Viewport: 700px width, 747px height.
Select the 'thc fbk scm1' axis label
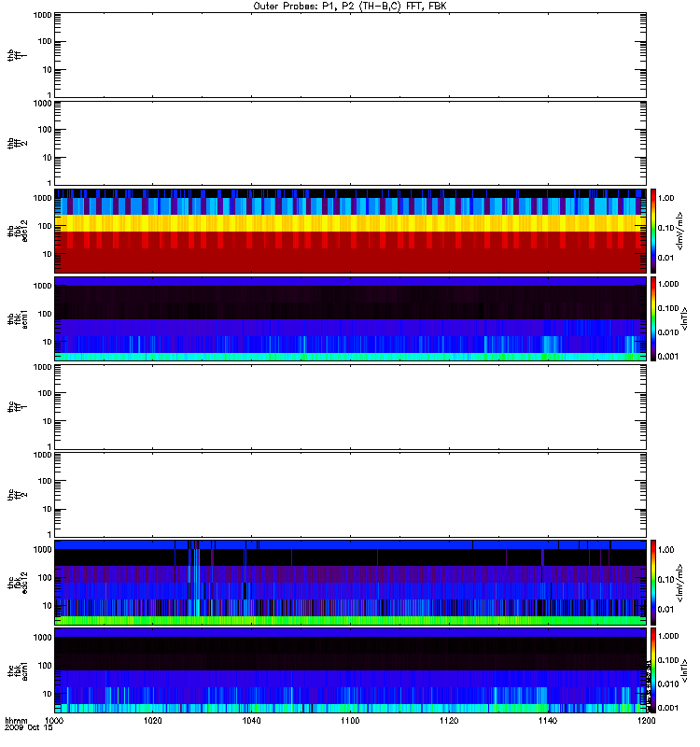pyautogui.click(x=18, y=670)
